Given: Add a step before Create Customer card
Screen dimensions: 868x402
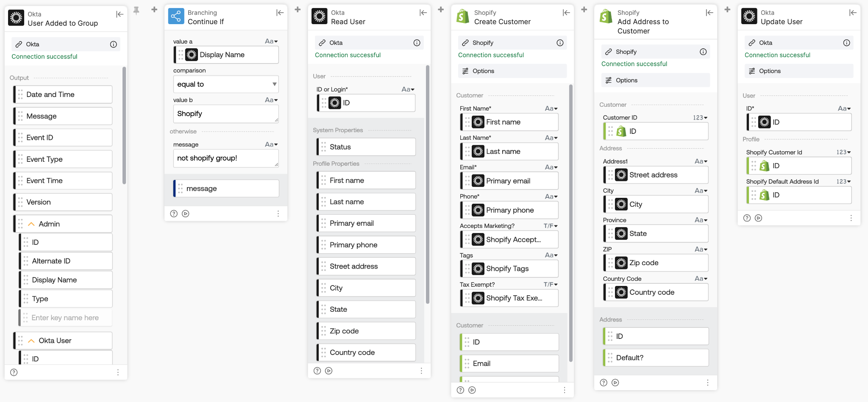Looking at the screenshot, I should (441, 9).
